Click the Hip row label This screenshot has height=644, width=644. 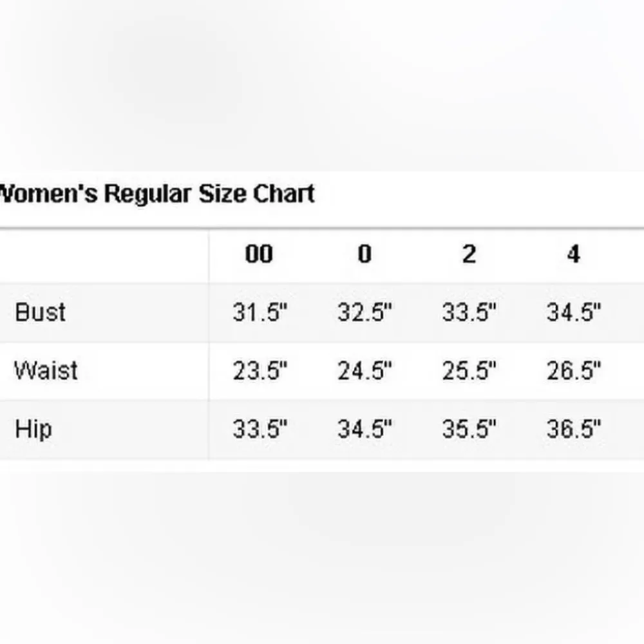[33, 429]
